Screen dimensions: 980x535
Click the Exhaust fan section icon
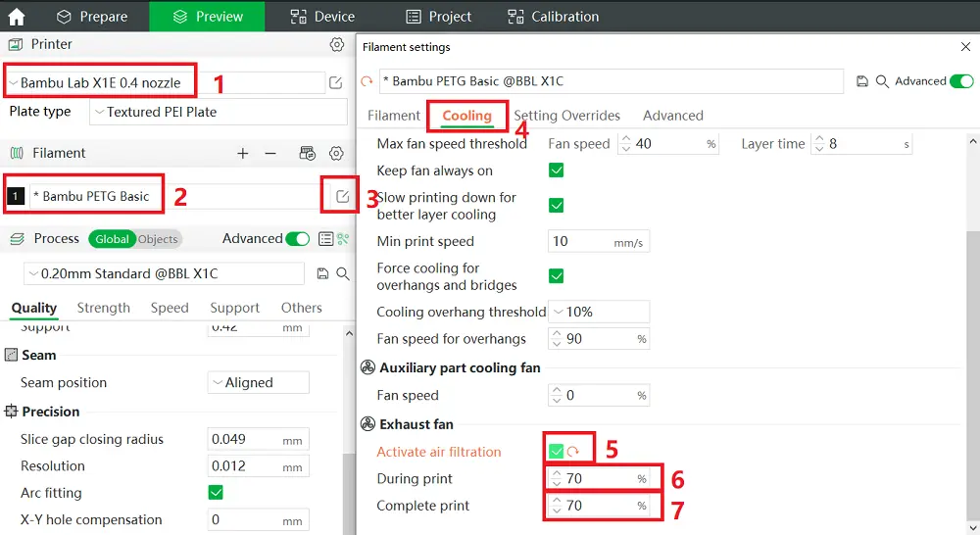click(368, 424)
